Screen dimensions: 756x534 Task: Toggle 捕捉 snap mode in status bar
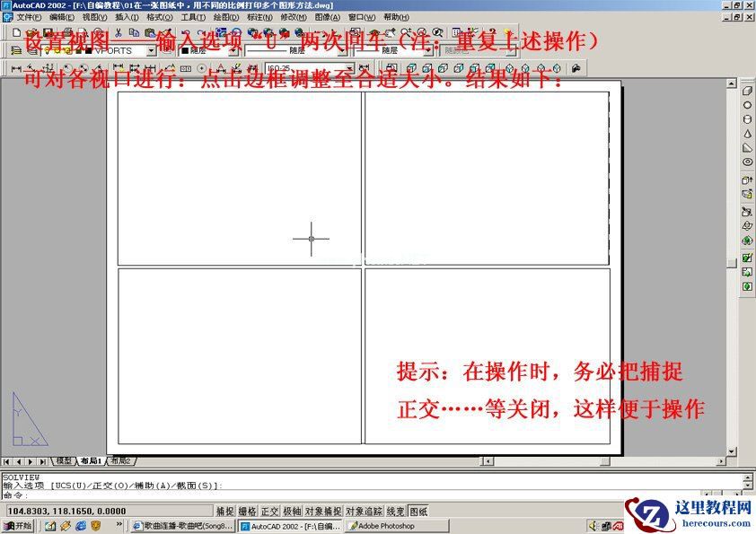(x=224, y=511)
